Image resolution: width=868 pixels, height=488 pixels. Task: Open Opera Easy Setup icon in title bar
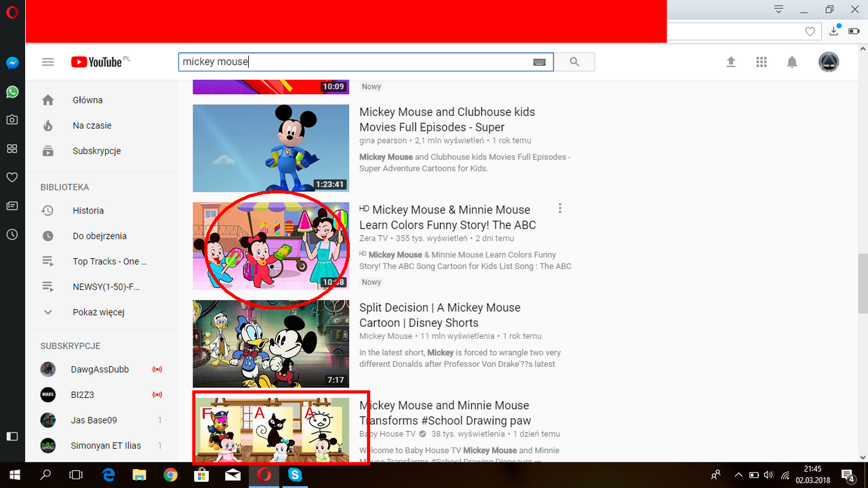pyautogui.click(x=779, y=9)
